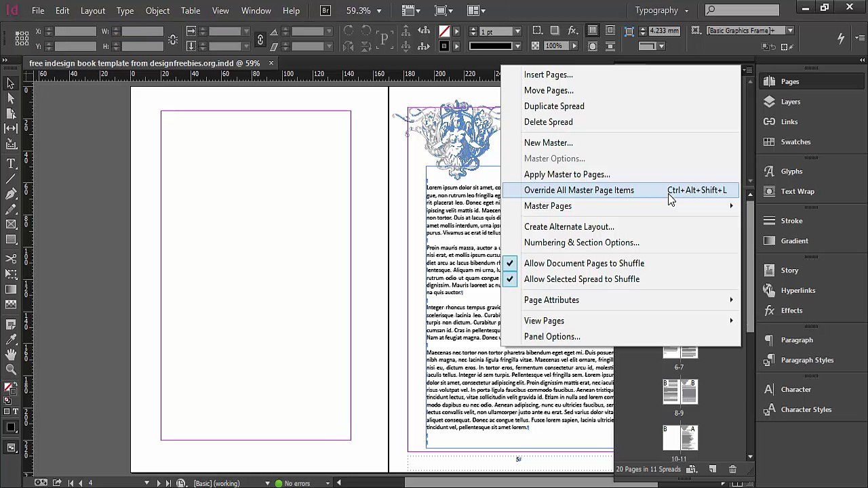The image size is (868, 488).
Task: Open Adobe Bridge via Br icon
Action: click(x=325, y=10)
